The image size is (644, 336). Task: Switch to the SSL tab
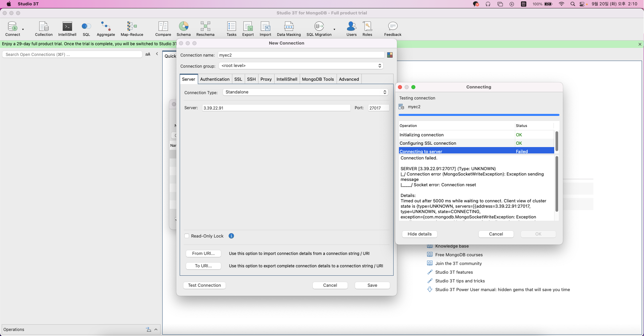point(238,79)
